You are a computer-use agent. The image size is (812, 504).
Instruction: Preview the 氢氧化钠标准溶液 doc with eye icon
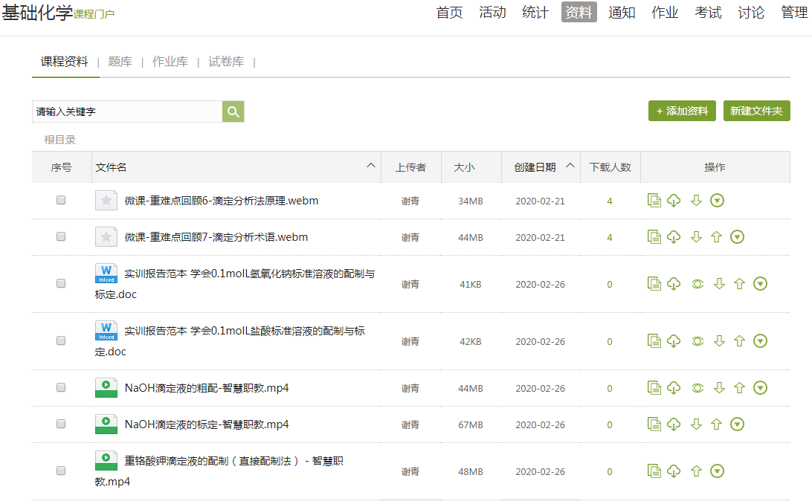tap(697, 284)
